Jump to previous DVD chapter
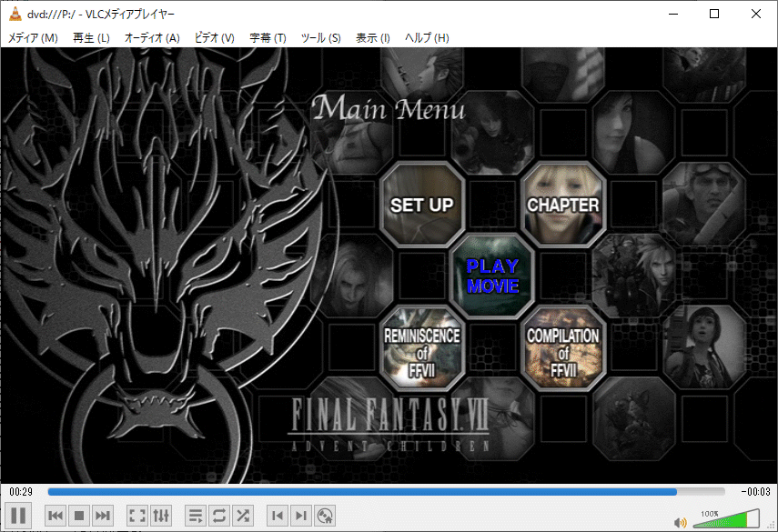778x532 pixels. 278,516
